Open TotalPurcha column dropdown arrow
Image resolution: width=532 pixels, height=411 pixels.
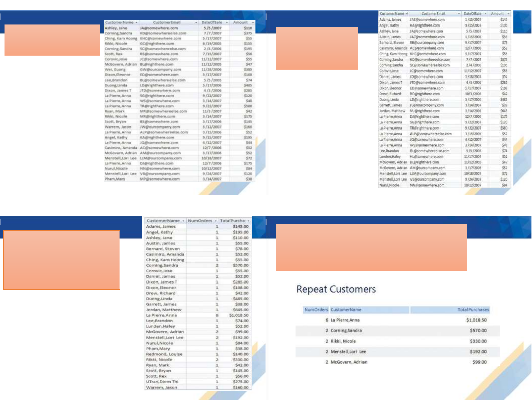tap(248, 221)
